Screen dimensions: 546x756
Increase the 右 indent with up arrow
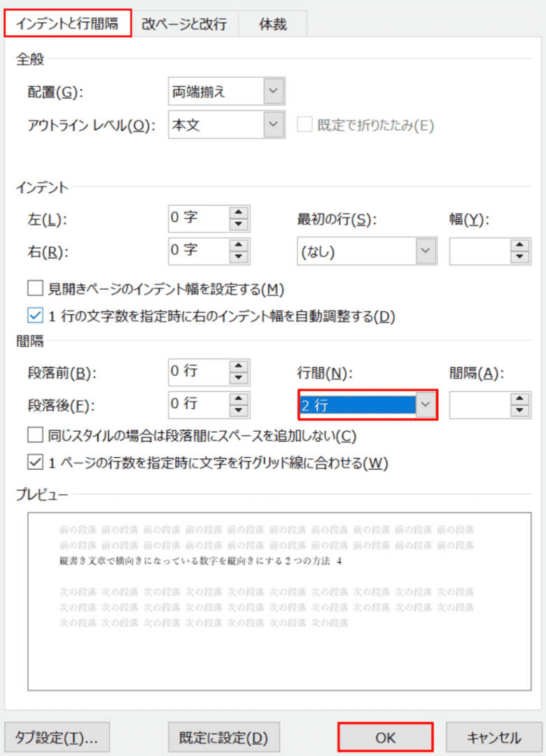239,245
